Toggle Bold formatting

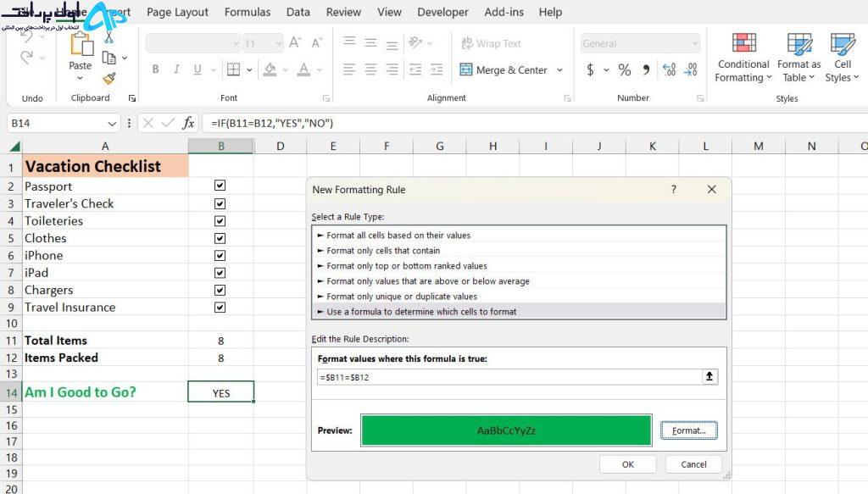point(156,69)
